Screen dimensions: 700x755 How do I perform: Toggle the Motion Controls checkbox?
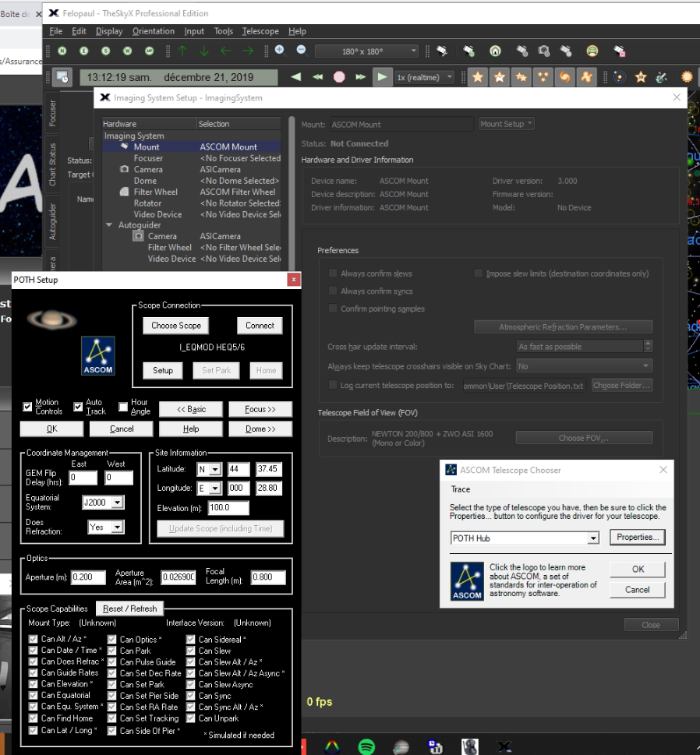point(28,407)
